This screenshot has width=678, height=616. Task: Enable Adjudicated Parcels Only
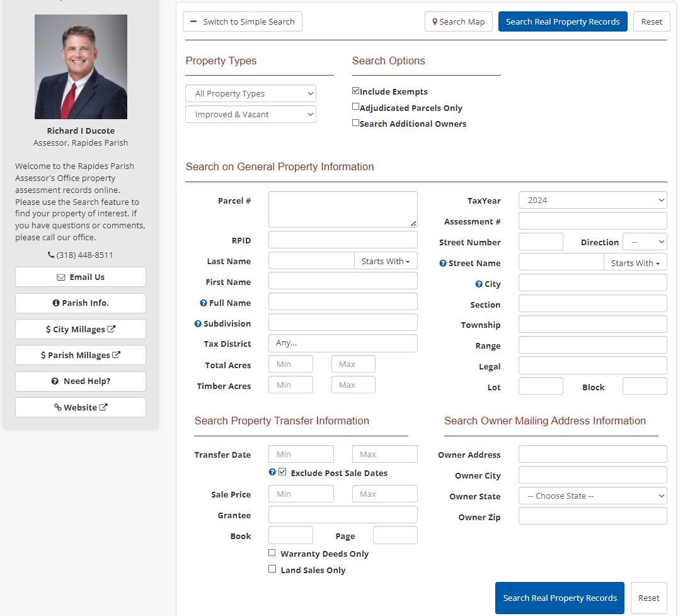355,106
